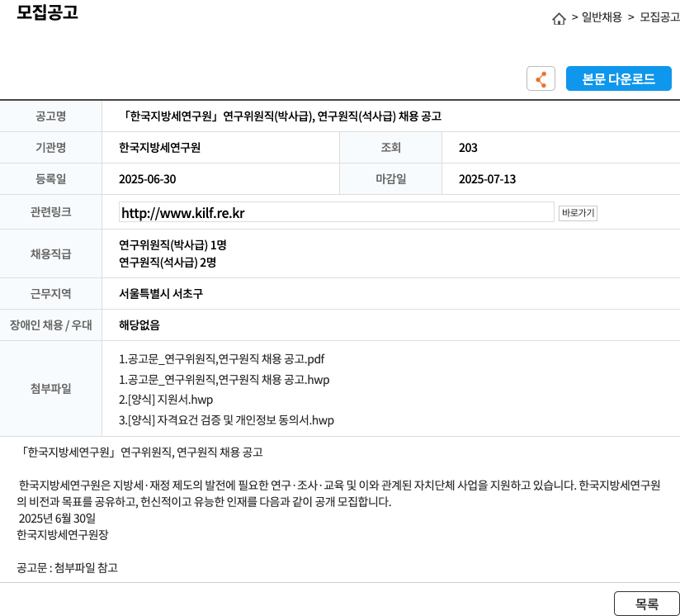Click the work location 서울특별시 서초구
Screen dimensions: 680x616
[161, 294]
